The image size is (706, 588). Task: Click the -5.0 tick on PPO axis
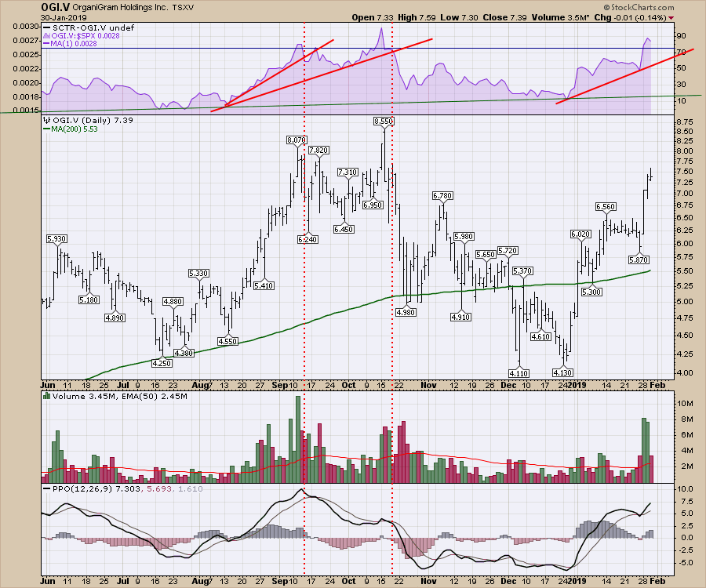(x=686, y=562)
